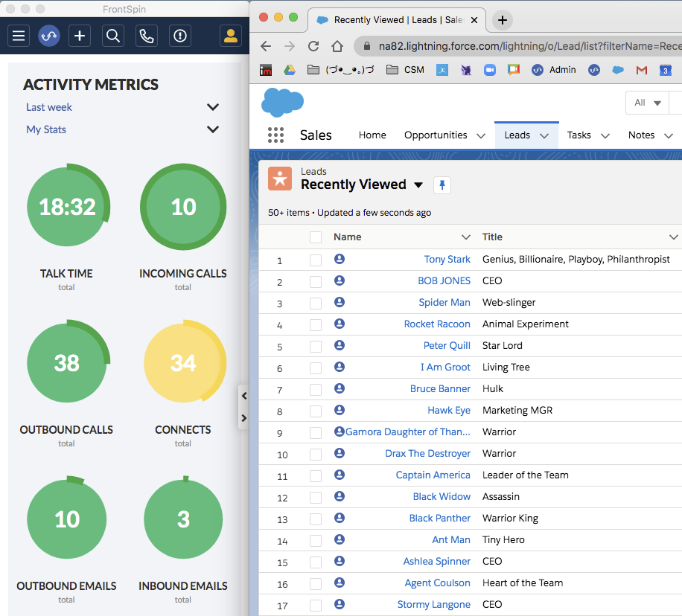Image resolution: width=682 pixels, height=616 pixels.
Task: Open the Recently Viewed list view picker
Action: (x=418, y=185)
